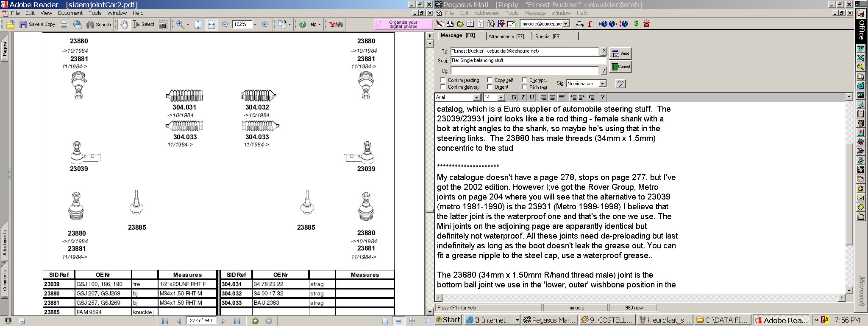Enable Confirm delivery checkbox
868x326 pixels.
coord(443,87)
